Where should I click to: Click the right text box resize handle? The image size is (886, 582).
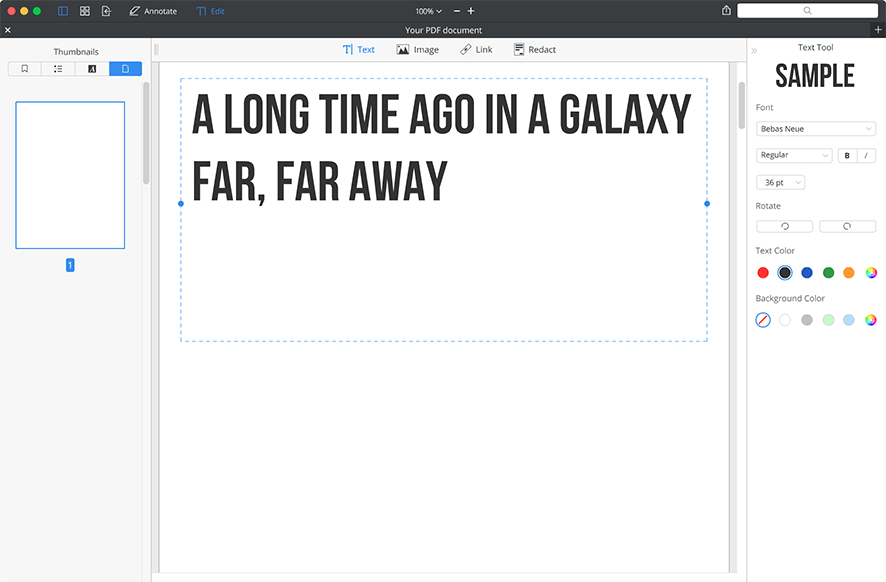(x=707, y=203)
